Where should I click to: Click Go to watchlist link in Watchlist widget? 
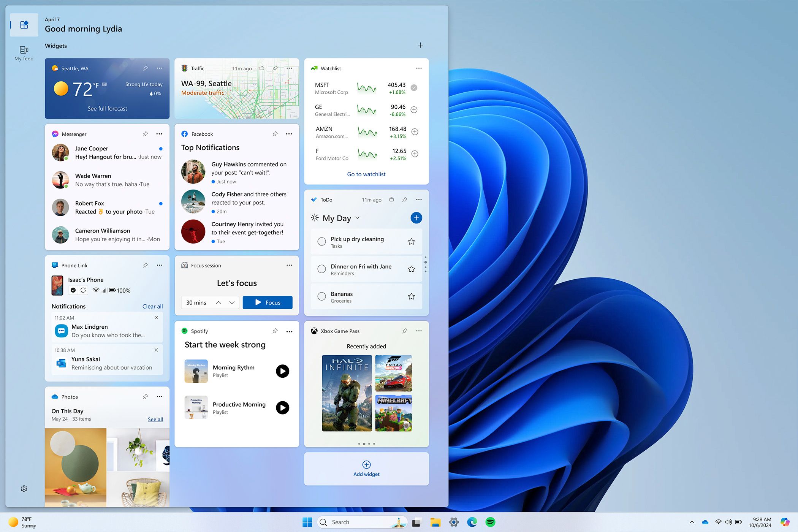point(366,174)
